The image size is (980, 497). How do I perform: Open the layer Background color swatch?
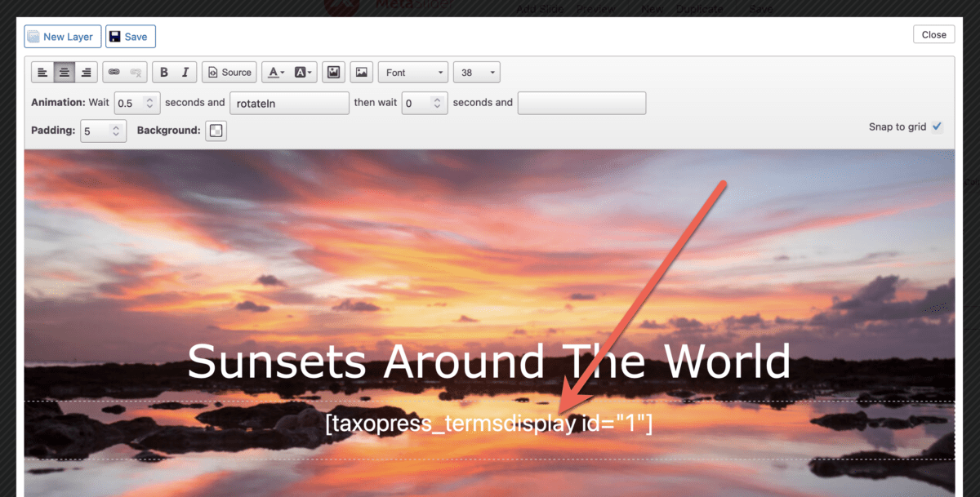tap(216, 130)
